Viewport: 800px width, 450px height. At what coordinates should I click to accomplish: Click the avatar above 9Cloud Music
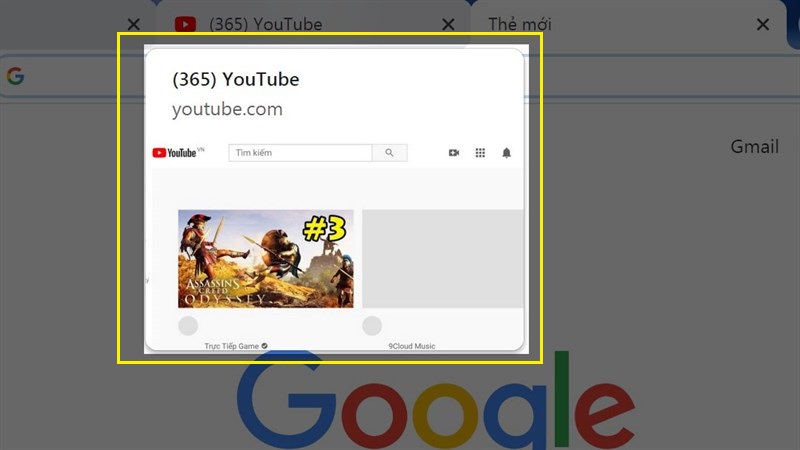point(372,326)
